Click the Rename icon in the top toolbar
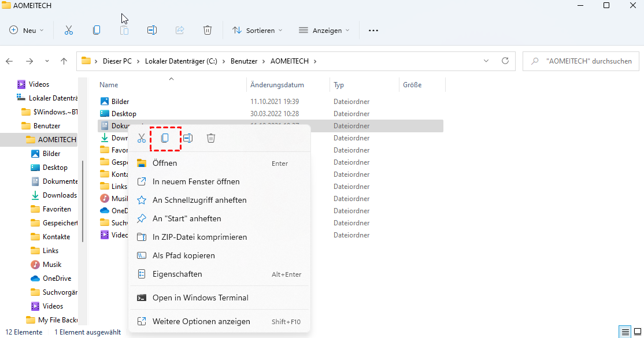644x338 pixels. click(x=152, y=31)
